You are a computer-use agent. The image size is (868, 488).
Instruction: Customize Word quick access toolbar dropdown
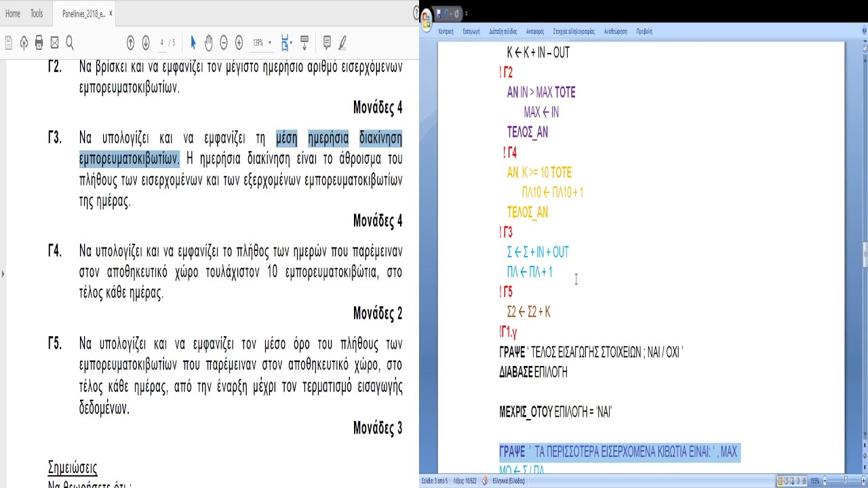coord(467,14)
